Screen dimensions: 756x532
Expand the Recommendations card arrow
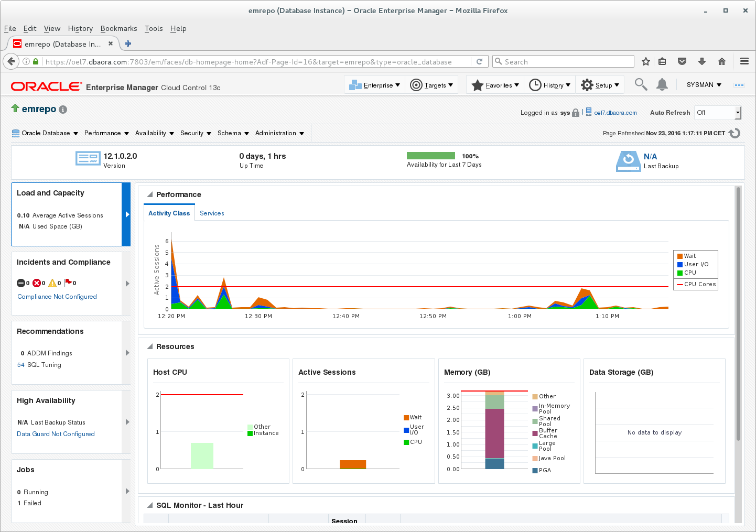click(127, 353)
